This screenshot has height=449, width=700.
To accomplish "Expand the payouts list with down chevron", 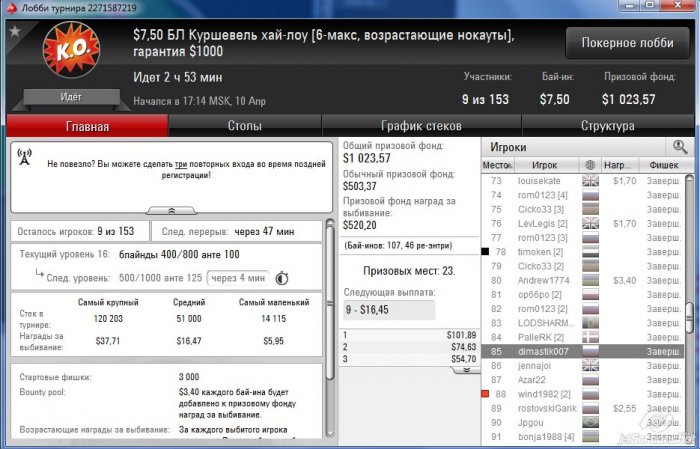I will pos(466,370).
